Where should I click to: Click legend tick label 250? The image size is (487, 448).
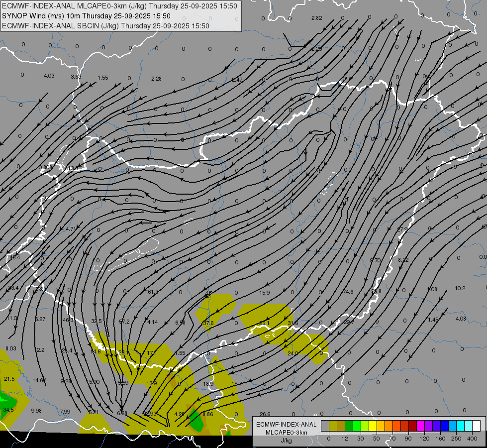(456, 439)
